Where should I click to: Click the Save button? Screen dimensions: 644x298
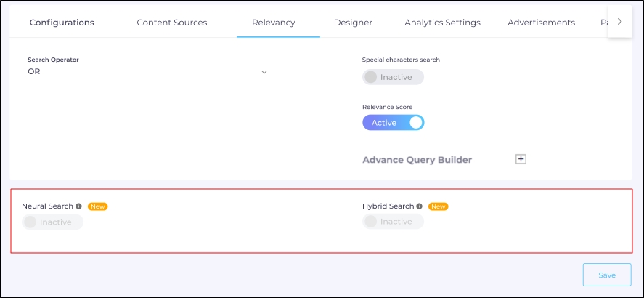tap(606, 275)
